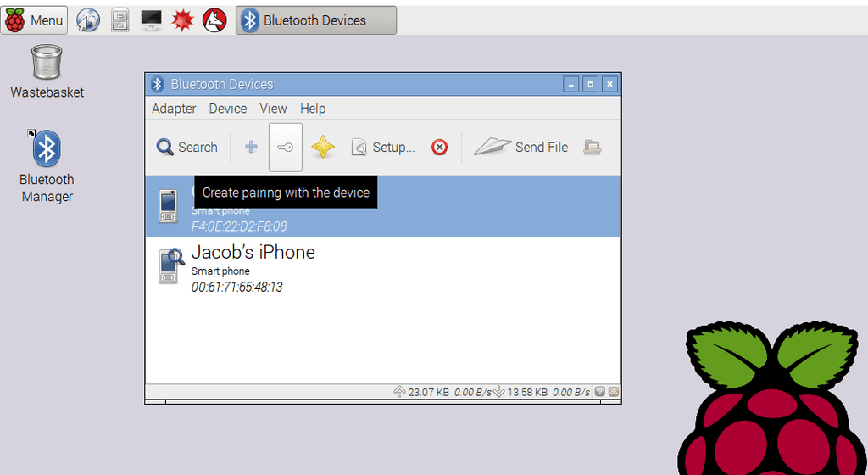Screen dimensions: 868x475
Task: Select Bluetooth Devices taskbar window button
Action: coord(316,20)
